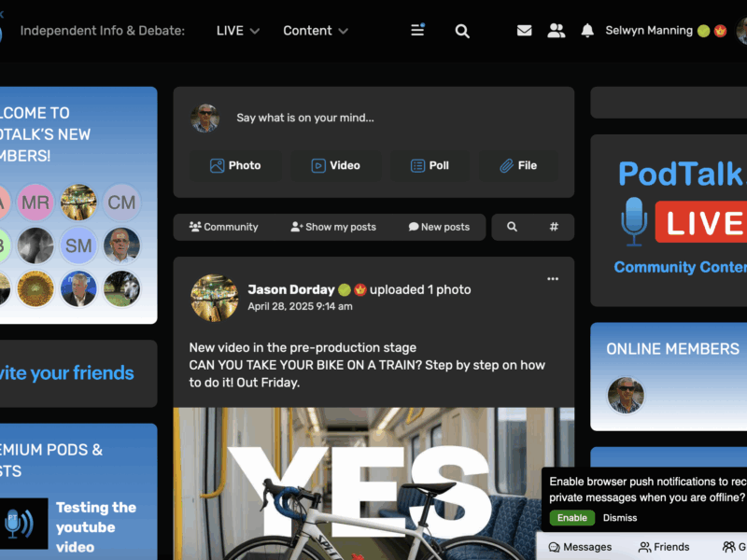Open the three-dot menu on Jason's post
The width and height of the screenshot is (747, 560).
pos(553,279)
